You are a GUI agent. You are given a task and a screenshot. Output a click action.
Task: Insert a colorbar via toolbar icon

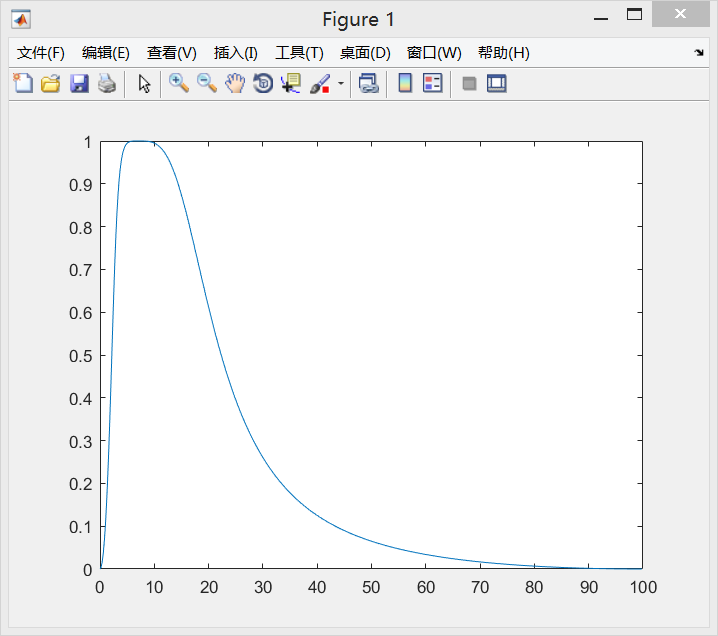click(405, 83)
